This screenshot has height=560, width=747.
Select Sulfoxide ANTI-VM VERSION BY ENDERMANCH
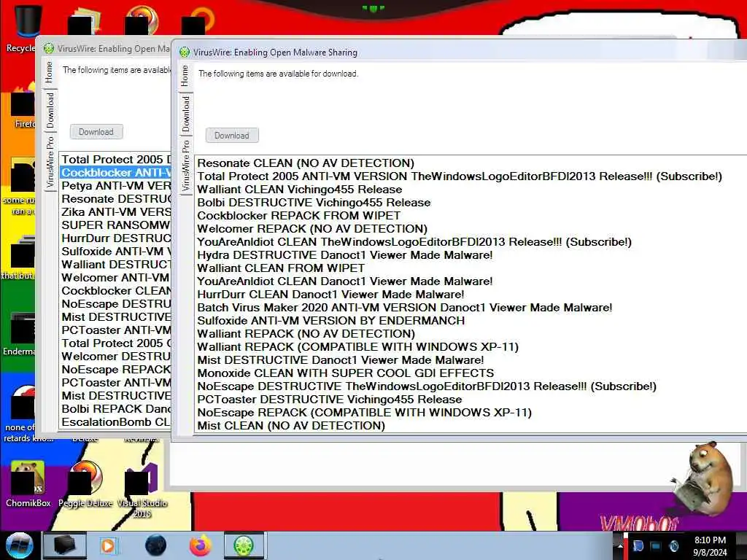click(331, 321)
